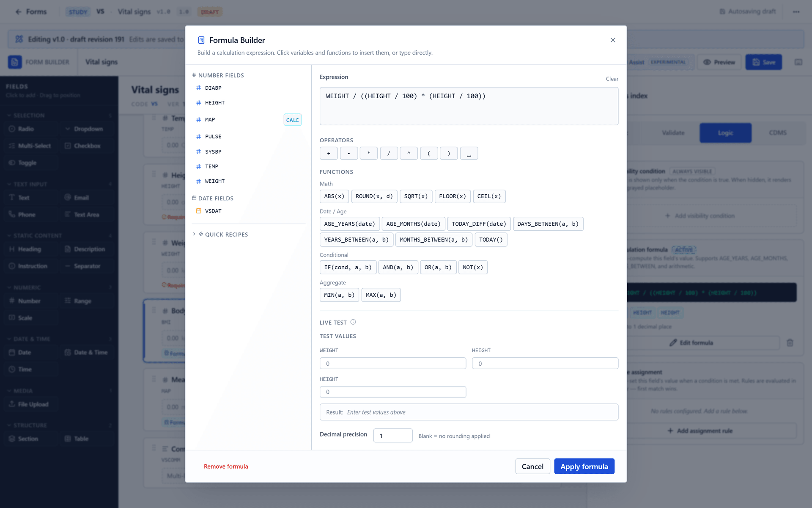Focus the WEIGHT test value field
Screen dimensions: 812x508
(393, 363)
